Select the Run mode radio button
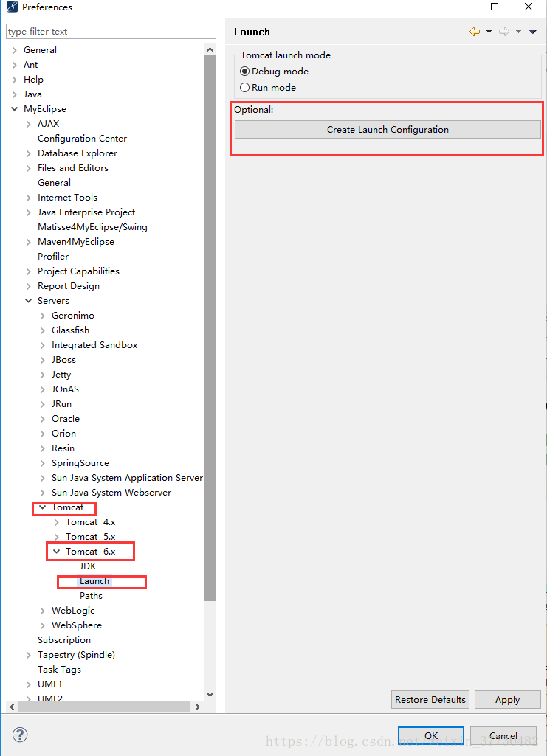This screenshot has width=547, height=756. [x=244, y=88]
